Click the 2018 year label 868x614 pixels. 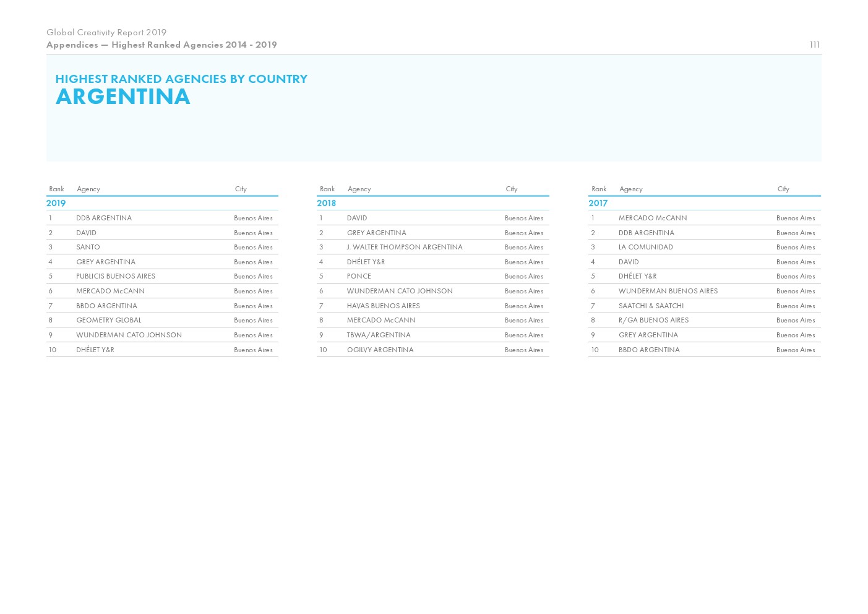(326, 203)
